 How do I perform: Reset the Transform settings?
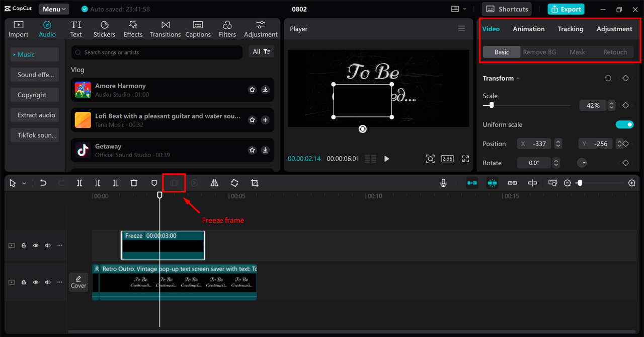pos(608,78)
